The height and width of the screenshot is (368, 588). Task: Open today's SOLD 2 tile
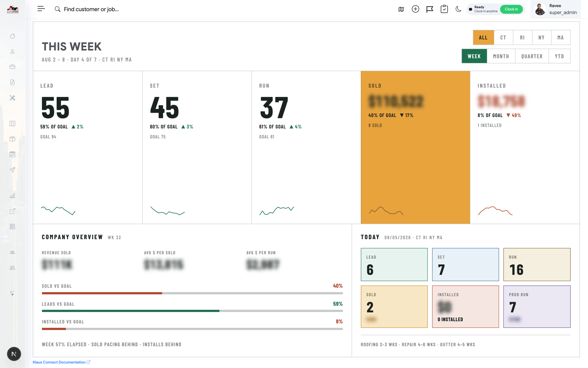click(x=394, y=307)
